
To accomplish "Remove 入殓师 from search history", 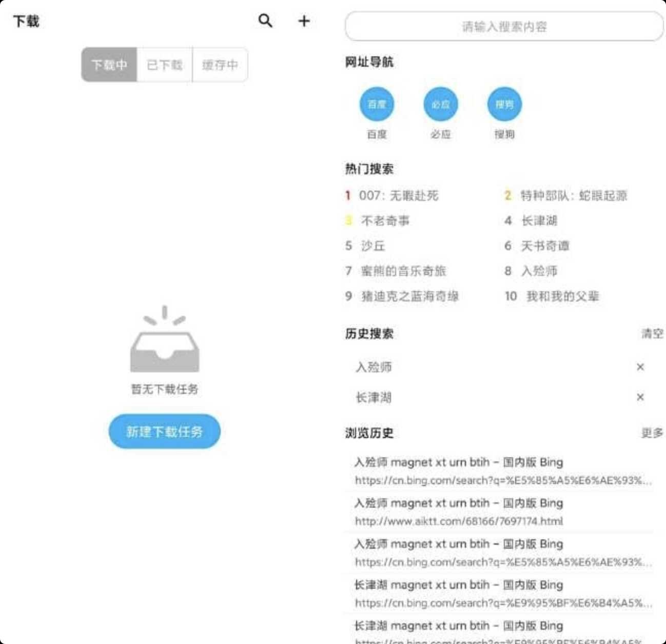I will tap(640, 367).
